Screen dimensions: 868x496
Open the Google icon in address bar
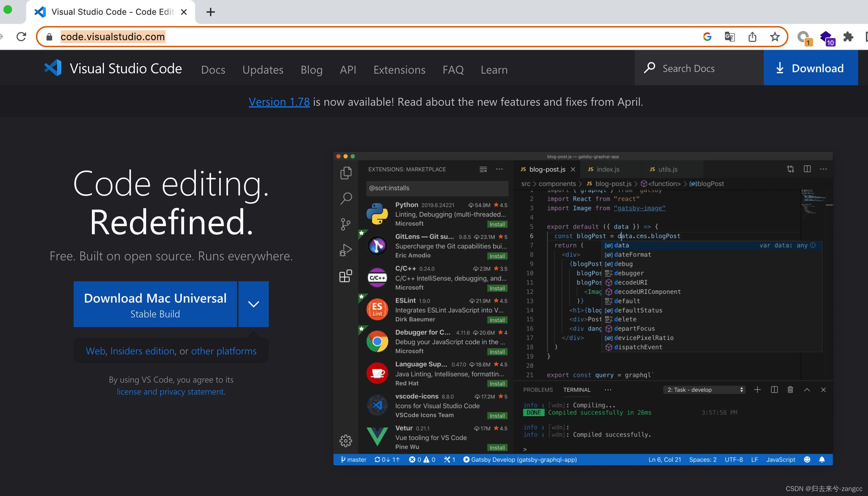707,37
